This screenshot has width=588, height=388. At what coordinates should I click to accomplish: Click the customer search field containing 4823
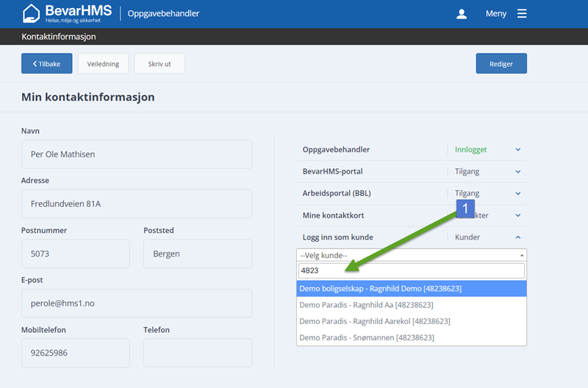[411, 271]
